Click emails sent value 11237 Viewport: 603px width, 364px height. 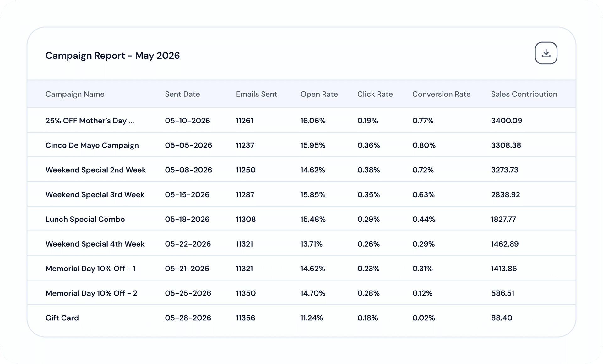pos(245,145)
